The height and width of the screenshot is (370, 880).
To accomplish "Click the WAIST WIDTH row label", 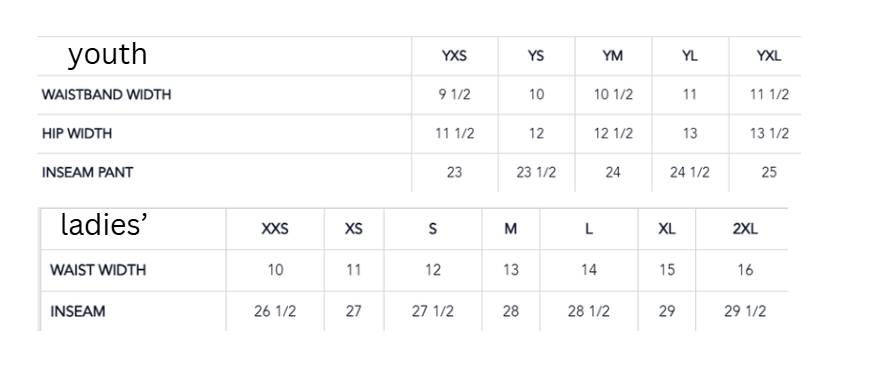I will pyautogui.click(x=98, y=270).
